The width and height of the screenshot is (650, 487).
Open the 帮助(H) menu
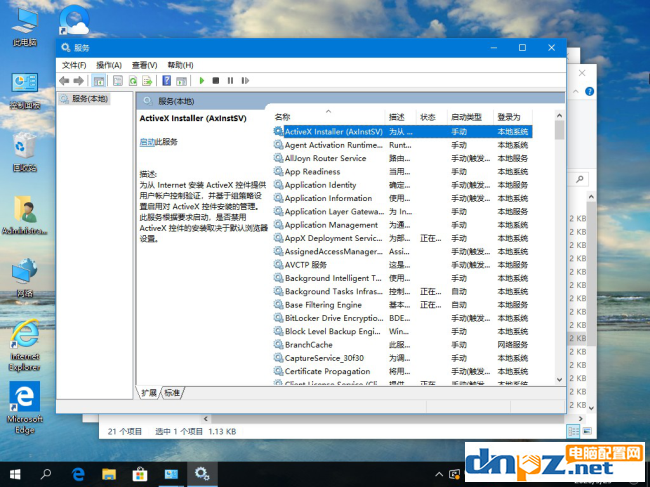tap(180, 65)
